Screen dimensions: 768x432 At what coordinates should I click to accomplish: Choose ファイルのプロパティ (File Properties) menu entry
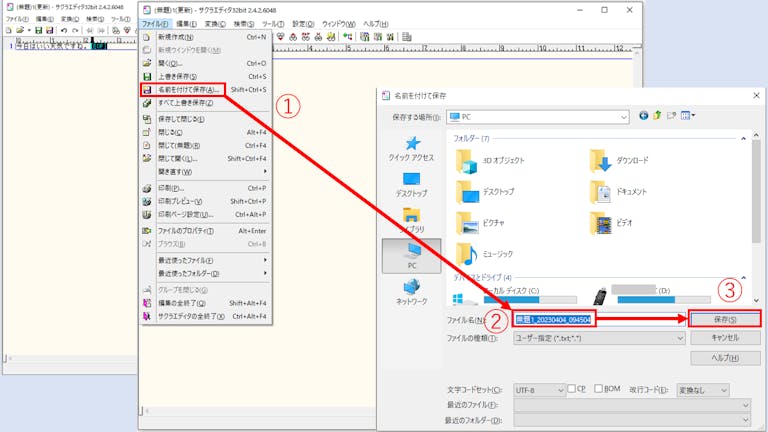tap(205, 231)
